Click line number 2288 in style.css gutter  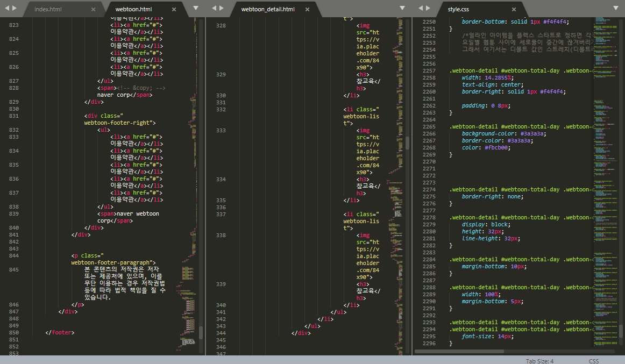tap(429, 288)
